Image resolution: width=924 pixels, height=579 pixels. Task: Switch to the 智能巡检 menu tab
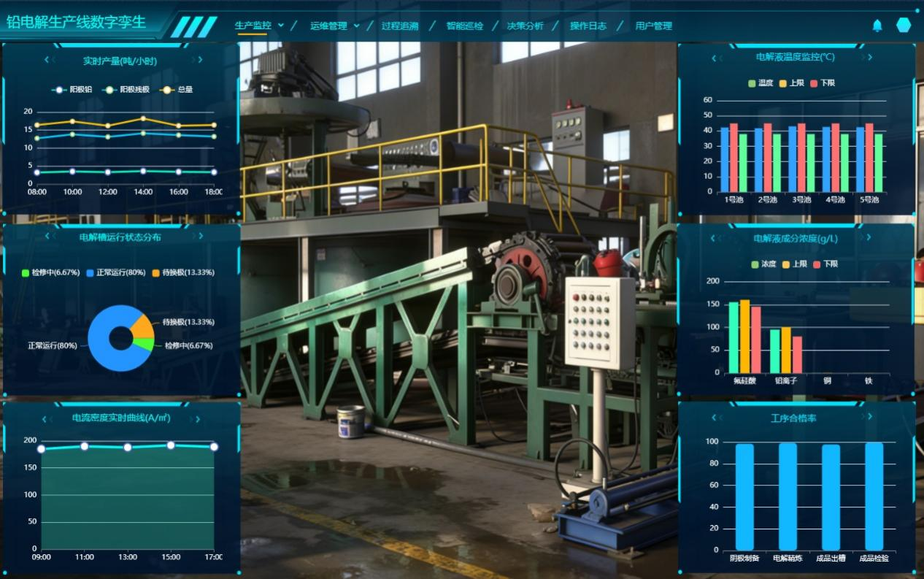tap(465, 26)
